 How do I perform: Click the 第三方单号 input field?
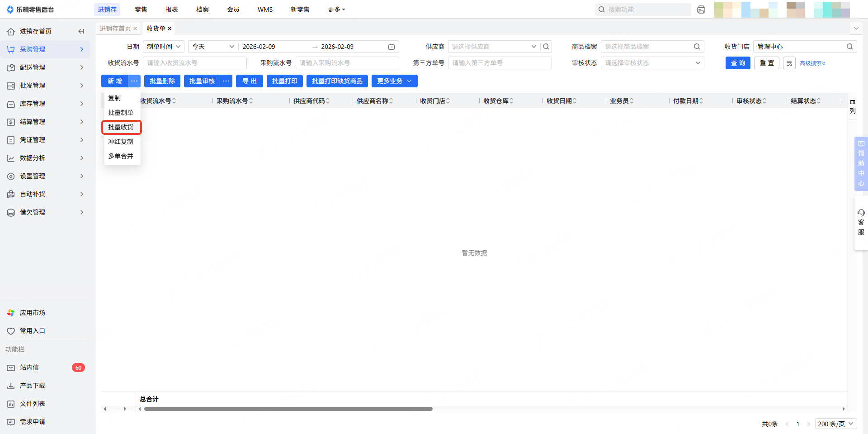tap(500, 63)
